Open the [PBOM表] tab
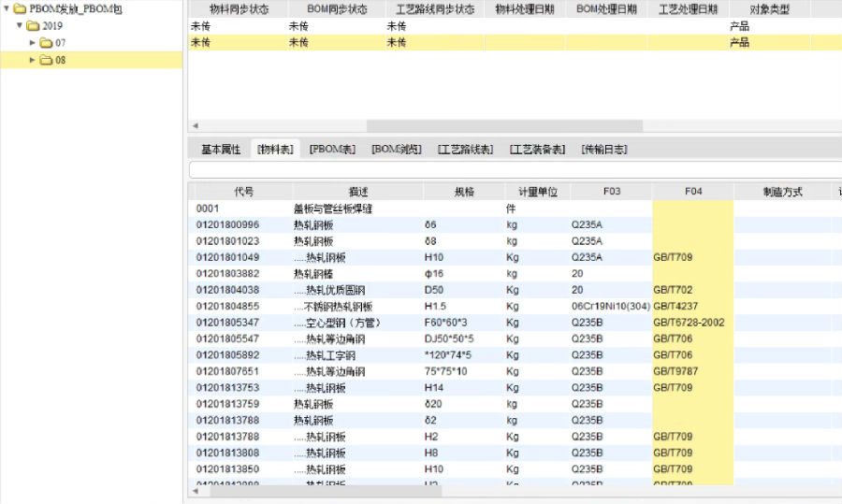The height and width of the screenshot is (504, 842). (x=332, y=150)
